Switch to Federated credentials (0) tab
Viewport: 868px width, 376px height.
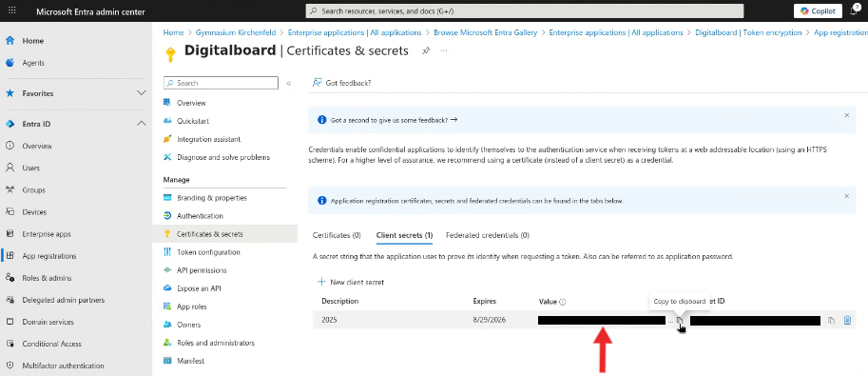coord(487,235)
